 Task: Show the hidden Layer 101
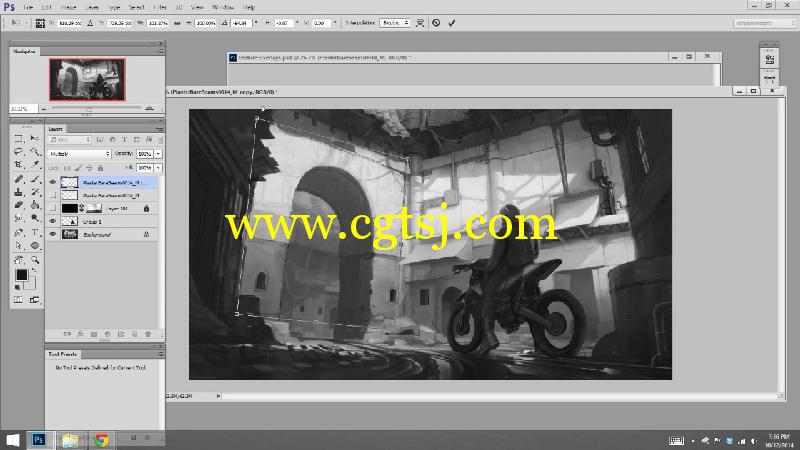click(53, 208)
